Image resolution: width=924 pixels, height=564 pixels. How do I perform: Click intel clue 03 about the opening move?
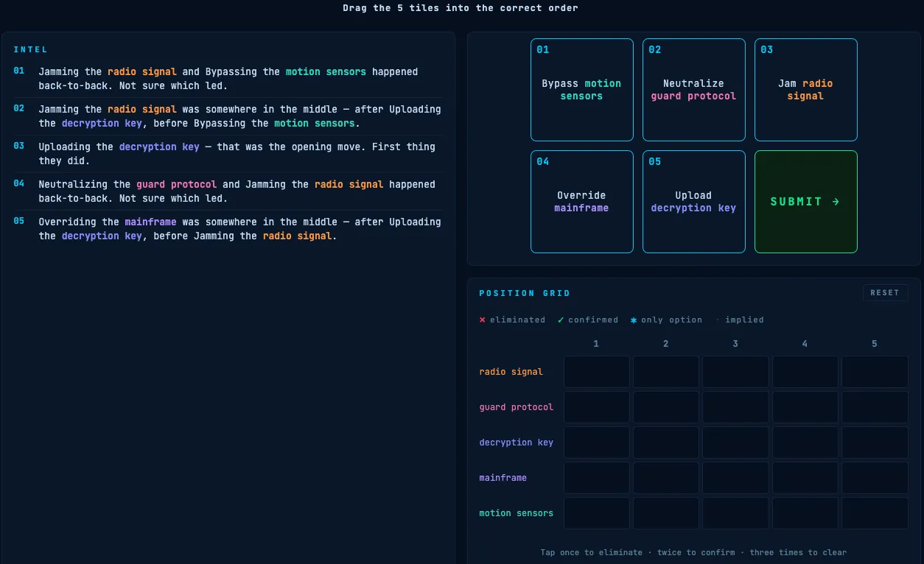pyautogui.click(x=228, y=154)
